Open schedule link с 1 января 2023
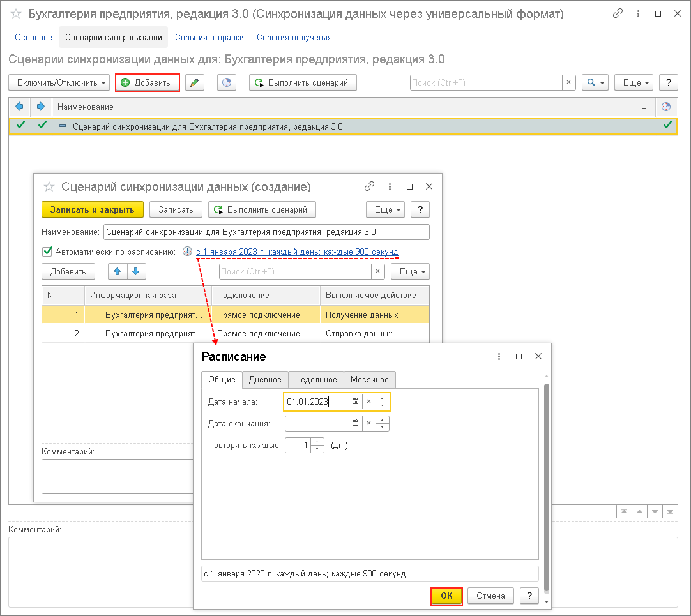 pyautogui.click(x=297, y=252)
